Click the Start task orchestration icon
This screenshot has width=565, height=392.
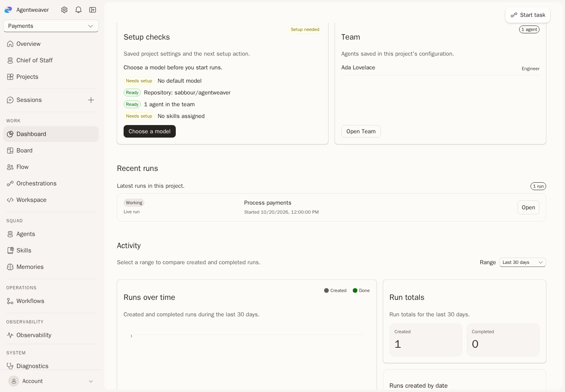coord(514,15)
